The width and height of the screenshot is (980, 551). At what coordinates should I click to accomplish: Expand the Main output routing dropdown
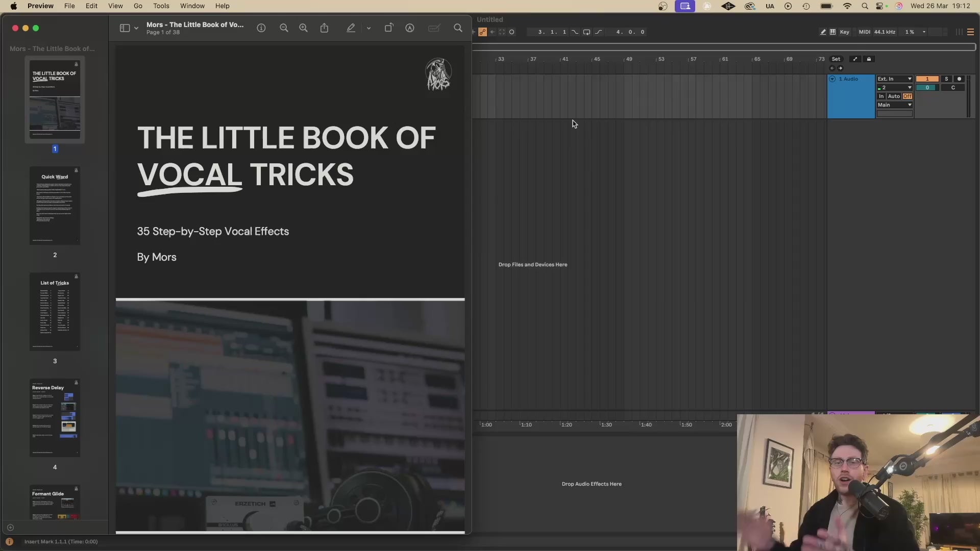895,105
